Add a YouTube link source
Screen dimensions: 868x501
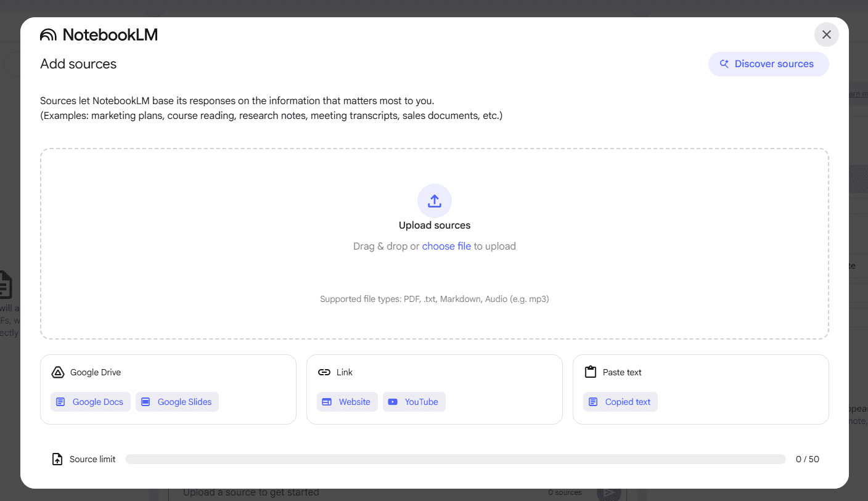[x=414, y=402]
